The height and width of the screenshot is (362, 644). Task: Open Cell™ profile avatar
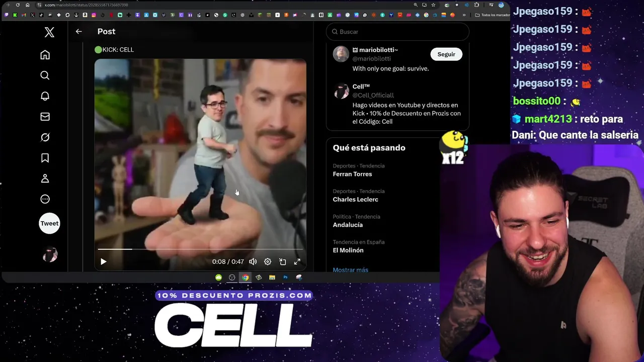coord(341,91)
